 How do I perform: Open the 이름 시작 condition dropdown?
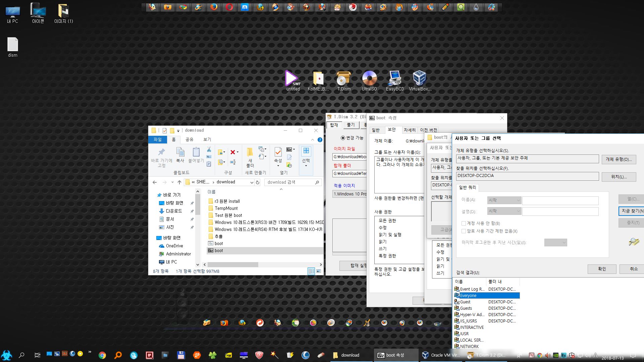tap(504, 200)
